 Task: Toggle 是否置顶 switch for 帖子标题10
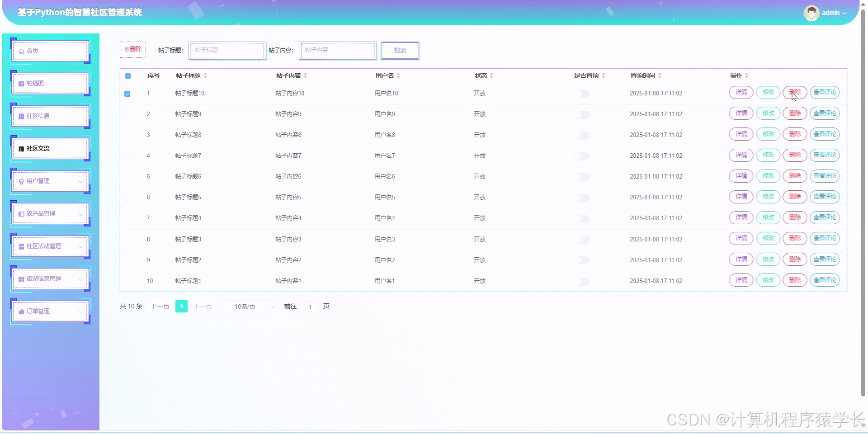(x=581, y=94)
